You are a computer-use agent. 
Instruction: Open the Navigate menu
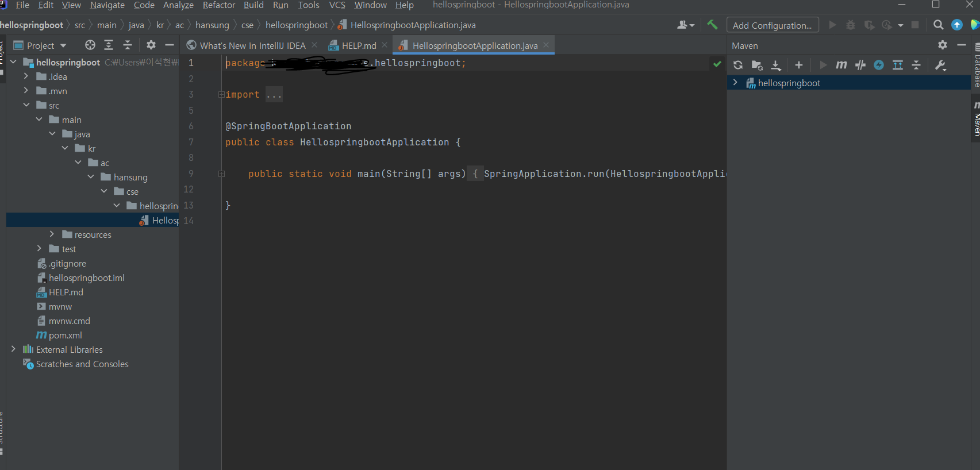point(107,5)
